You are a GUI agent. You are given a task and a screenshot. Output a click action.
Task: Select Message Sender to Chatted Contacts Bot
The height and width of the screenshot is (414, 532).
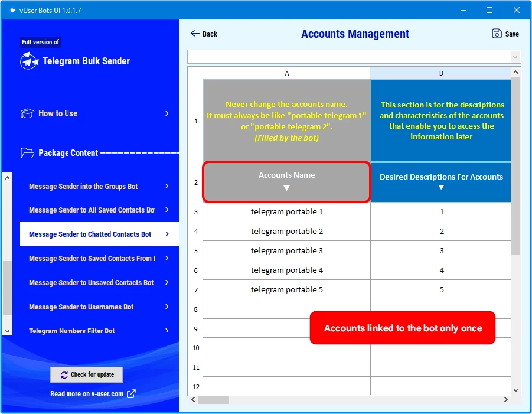click(x=99, y=234)
